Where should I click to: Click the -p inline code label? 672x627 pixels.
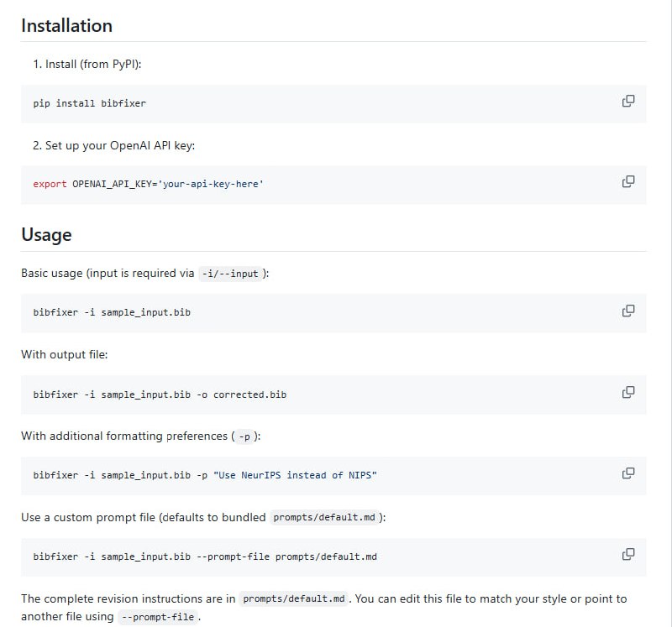pos(244,436)
